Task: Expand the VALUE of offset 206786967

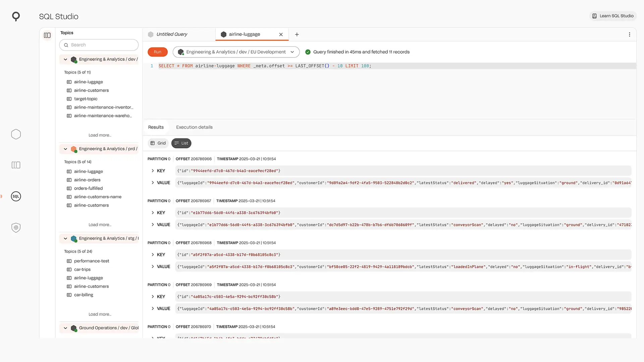Action: pos(153,225)
